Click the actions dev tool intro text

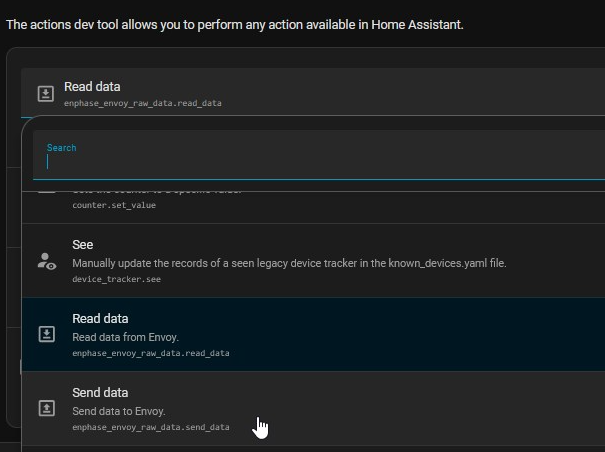pos(234,24)
